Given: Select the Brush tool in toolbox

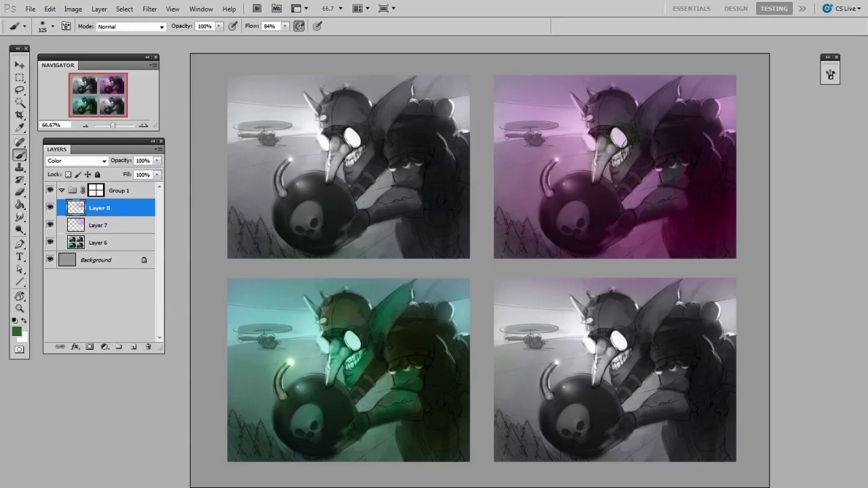Looking at the screenshot, I should tap(20, 155).
